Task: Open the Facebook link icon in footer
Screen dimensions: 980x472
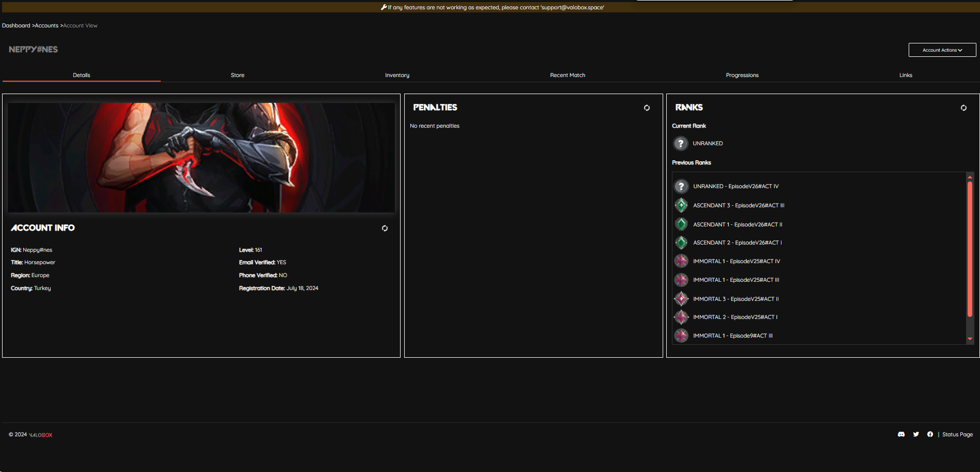Action: point(930,434)
